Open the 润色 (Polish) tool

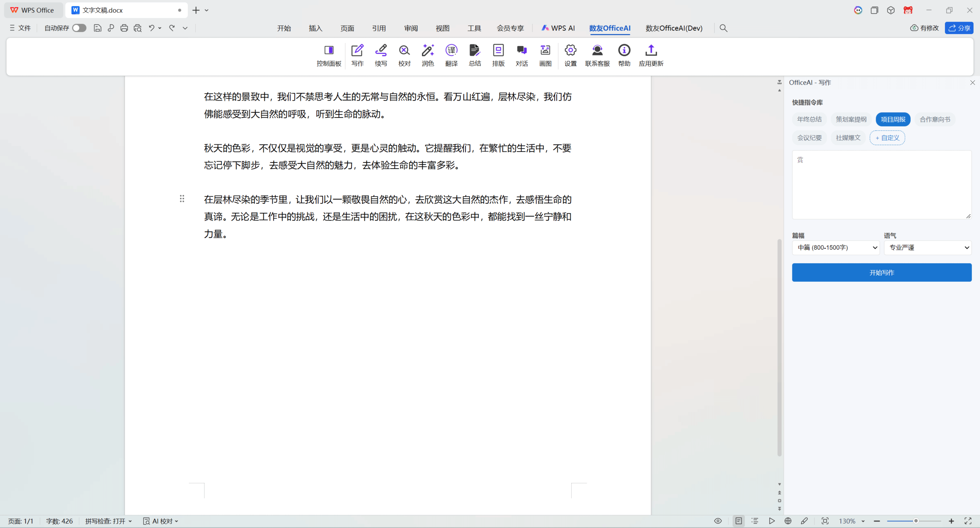point(428,55)
